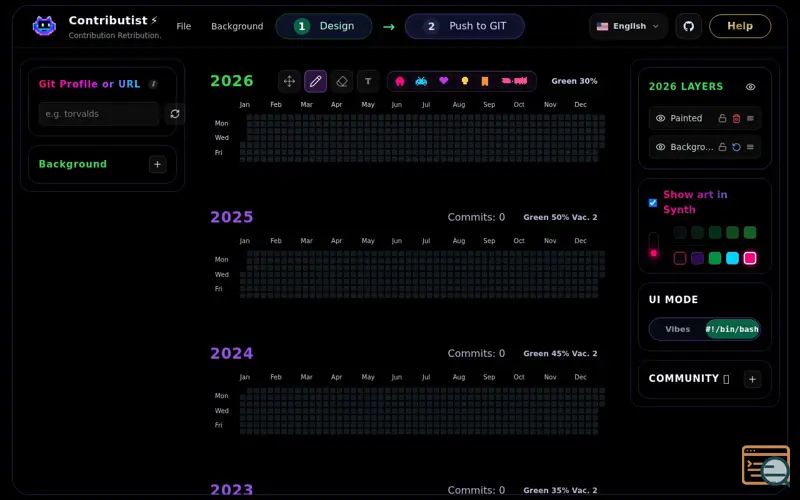Click the Help button
This screenshot has height=500, width=800.
740,26
